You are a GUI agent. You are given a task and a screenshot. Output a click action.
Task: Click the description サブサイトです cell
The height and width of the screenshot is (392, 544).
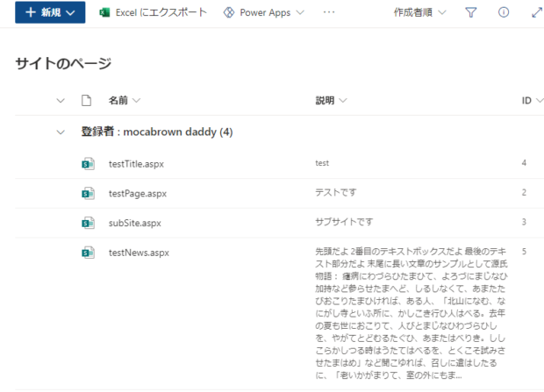tap(344, 222)
